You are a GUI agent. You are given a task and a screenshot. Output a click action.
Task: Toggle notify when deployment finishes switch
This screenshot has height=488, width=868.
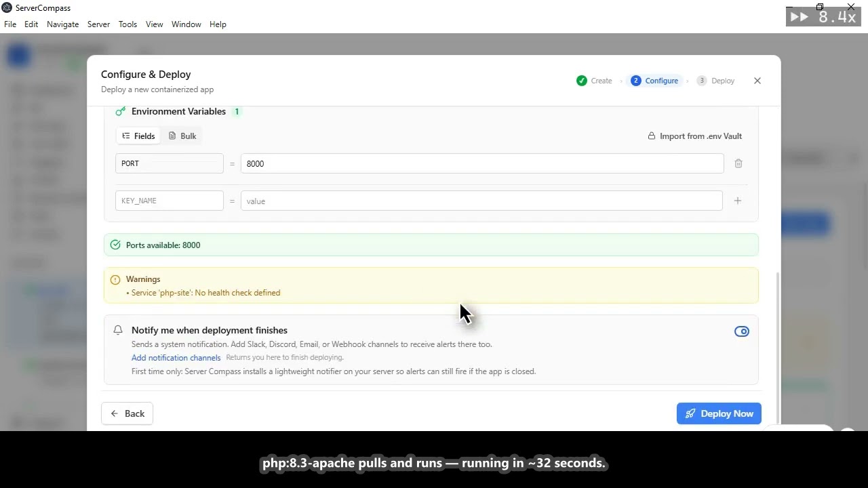pos(742,331)
